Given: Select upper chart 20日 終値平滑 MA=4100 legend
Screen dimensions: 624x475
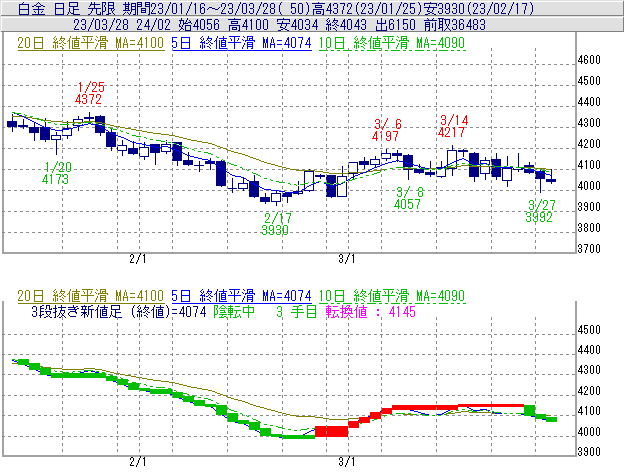Looking at the screenshot, I should [x=90, y=43].
